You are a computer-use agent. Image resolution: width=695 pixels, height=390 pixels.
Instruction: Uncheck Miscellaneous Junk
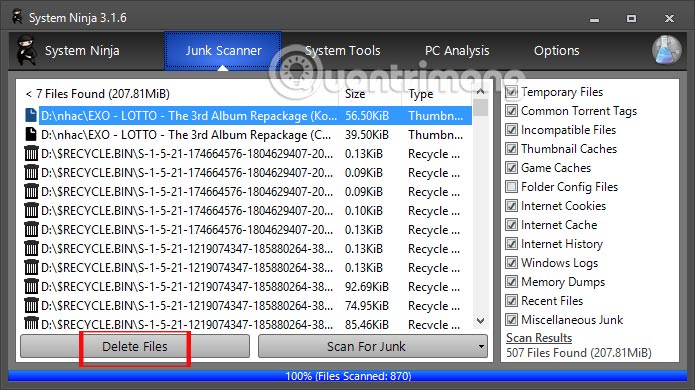point(511,320)
